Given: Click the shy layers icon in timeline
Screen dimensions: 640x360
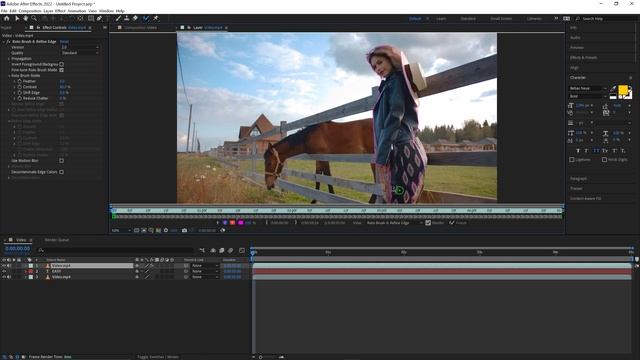Looking at the screenshot, I should (x=213, y=250).
